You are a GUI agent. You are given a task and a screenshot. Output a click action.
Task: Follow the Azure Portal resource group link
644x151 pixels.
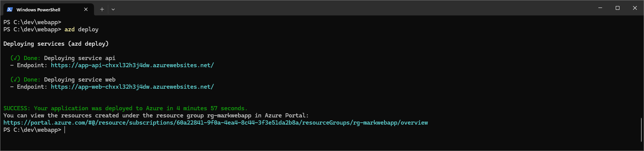pyautogui.click(x=215, y=123)
